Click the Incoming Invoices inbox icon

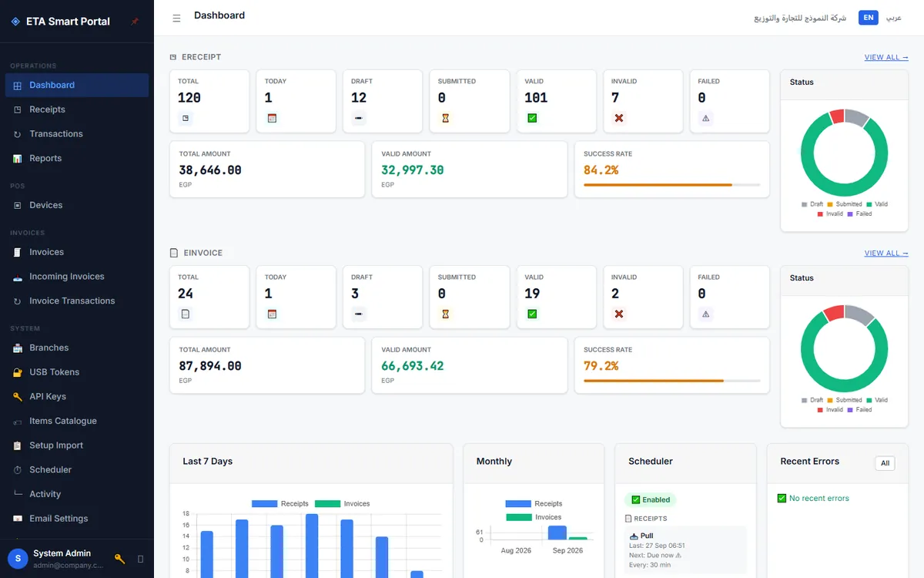click(17, 277)
